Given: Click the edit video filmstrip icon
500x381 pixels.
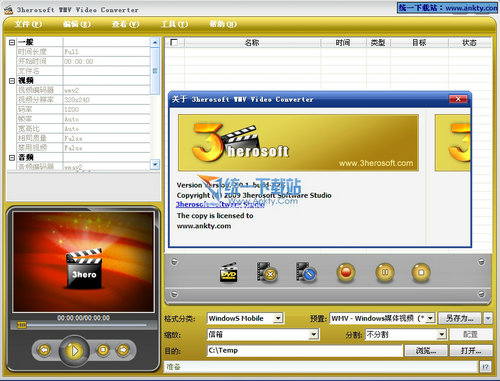Looking at the screenshot, I should click(x=306, y=272).
